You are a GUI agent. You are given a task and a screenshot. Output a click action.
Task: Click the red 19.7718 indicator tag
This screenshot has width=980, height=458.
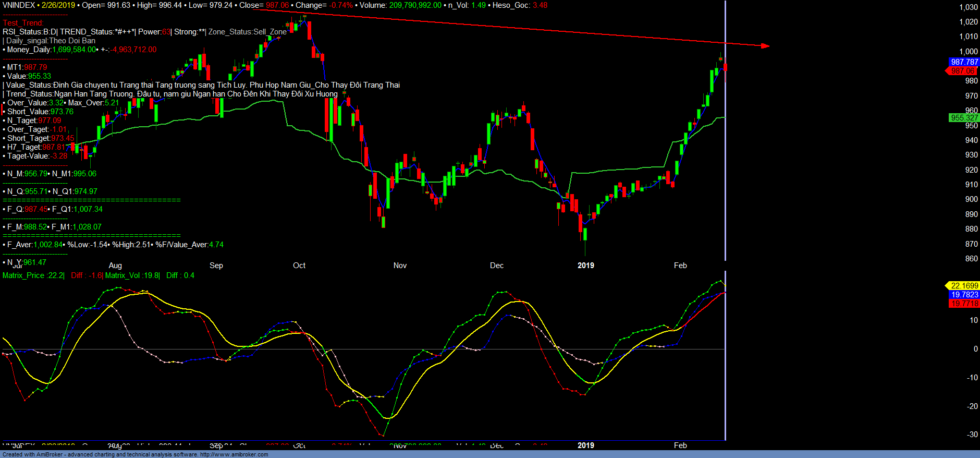(964, 304)
